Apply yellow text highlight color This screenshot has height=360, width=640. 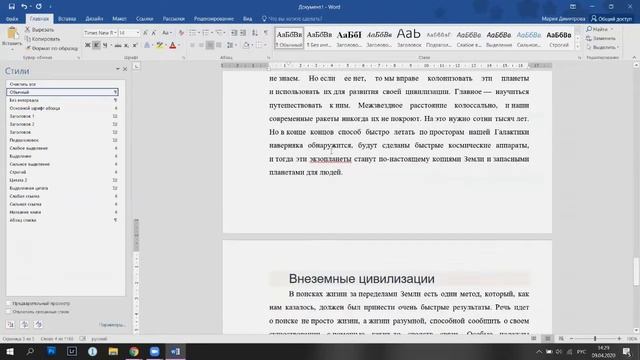pos(159,45)
